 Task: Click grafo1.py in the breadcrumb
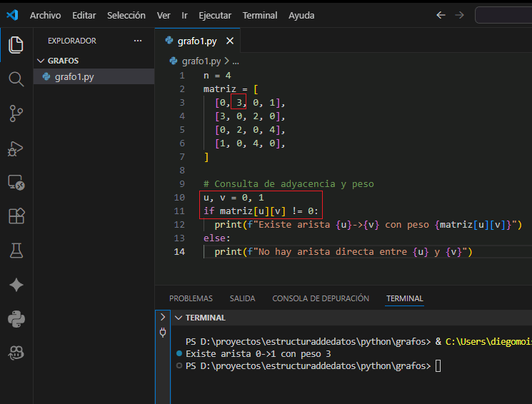pyautogui.click(x=201, y=61)
